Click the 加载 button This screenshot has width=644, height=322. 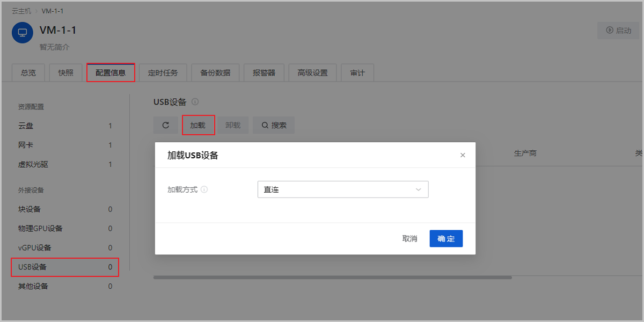coord(198,125)
